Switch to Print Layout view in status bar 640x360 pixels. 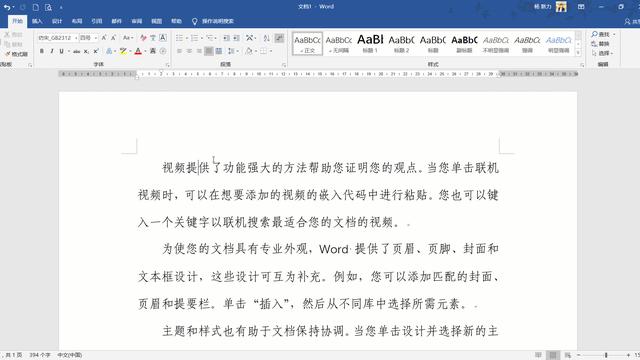pos(553,355)
